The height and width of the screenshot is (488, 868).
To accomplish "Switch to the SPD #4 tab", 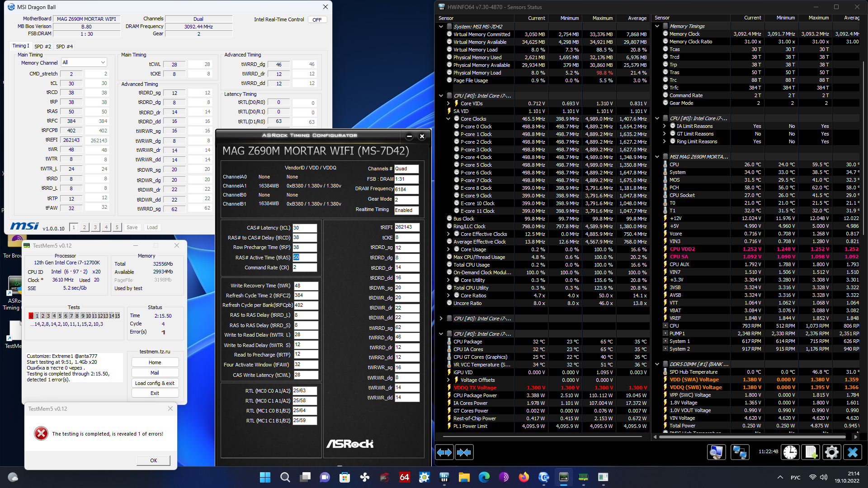I will click(64, 47).
